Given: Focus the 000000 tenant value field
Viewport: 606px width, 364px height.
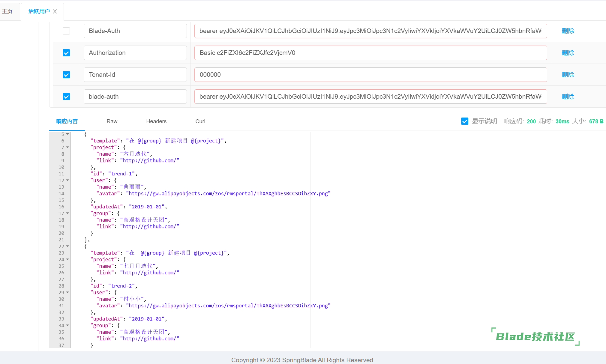Looking at the screenshot, I should coord(371,75).
